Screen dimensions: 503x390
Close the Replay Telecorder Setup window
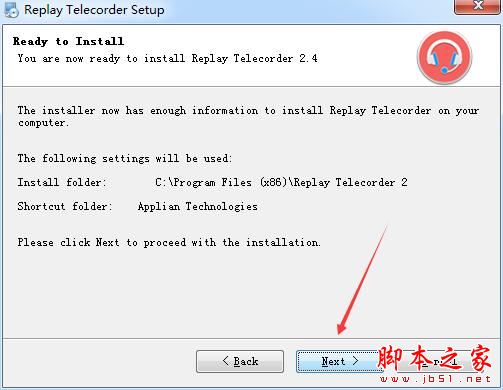coord(478,6)
